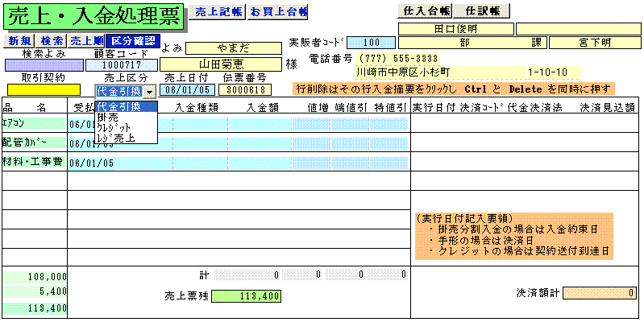This screenshot has width=644, height=322.
Task: Click the 108,000 amount at bottom left
Action: 35,277
